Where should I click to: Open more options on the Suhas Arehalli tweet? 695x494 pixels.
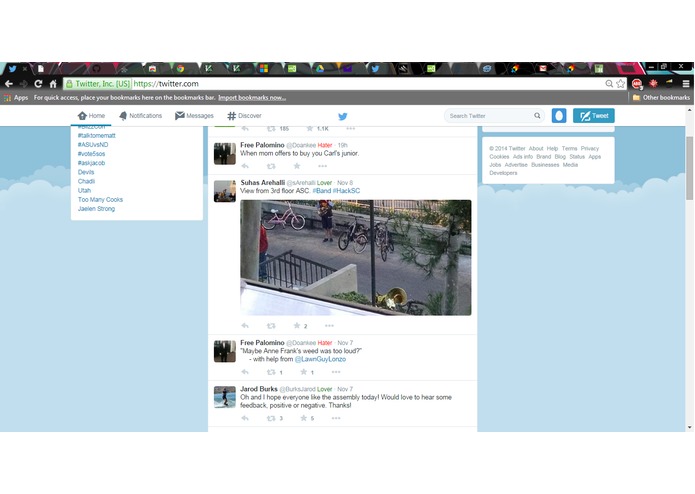click(329, 326)
